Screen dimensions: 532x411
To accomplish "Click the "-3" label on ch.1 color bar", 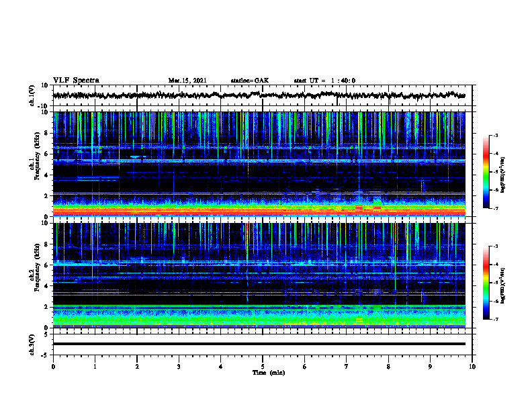I will coord(495,136).
